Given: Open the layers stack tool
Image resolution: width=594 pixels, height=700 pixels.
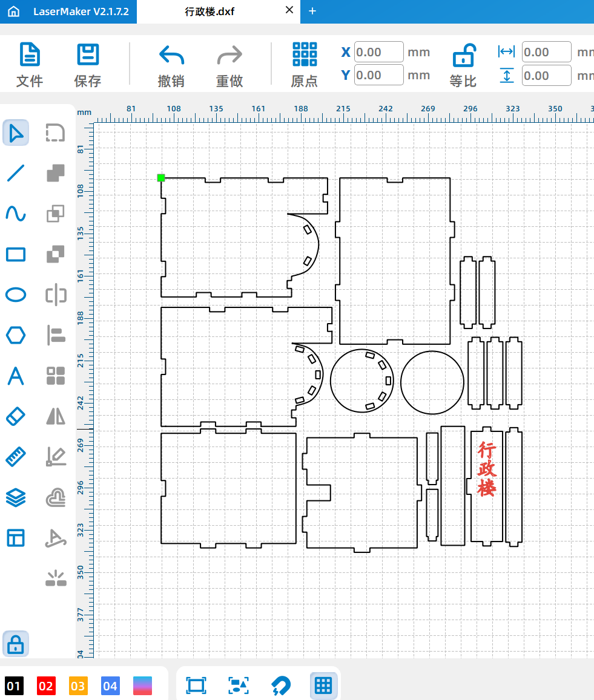Looking at the screenshot, I should (16, 497).
